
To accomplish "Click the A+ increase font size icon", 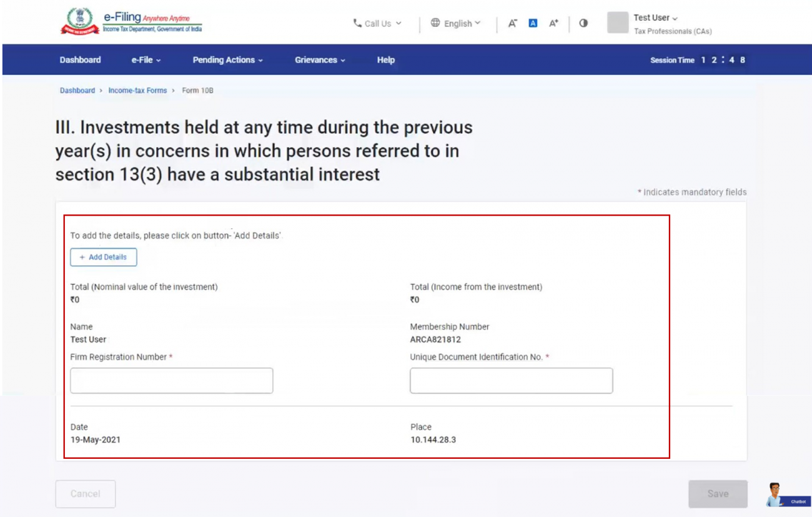I will (553, 23).
